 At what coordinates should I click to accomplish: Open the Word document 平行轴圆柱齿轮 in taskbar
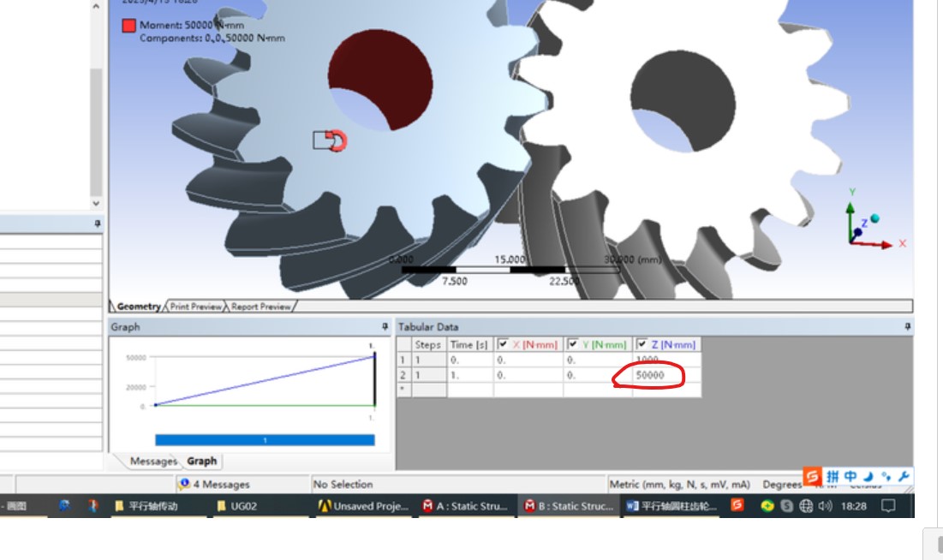tap(671, 506)
